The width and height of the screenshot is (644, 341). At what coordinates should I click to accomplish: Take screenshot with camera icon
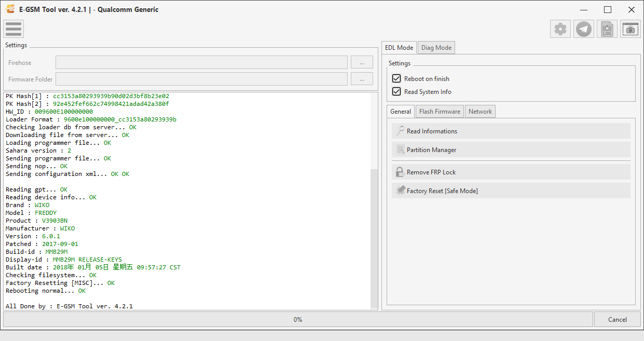tap(631, 29)
